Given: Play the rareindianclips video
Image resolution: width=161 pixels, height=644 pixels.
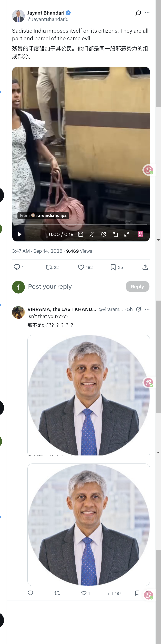Looking at the screenshot, I should pyautogui.click(x=19, y=234).
